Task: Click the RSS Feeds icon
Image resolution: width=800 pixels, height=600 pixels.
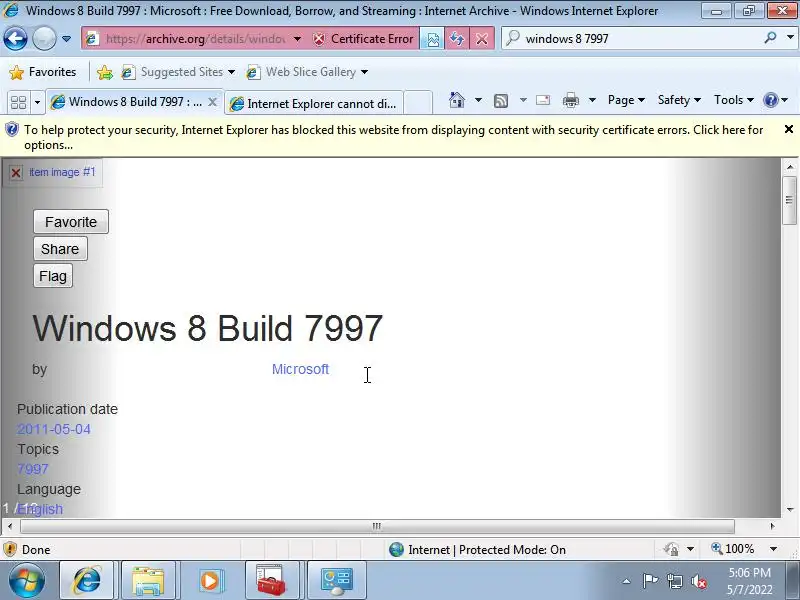Action: pos(501,101)
